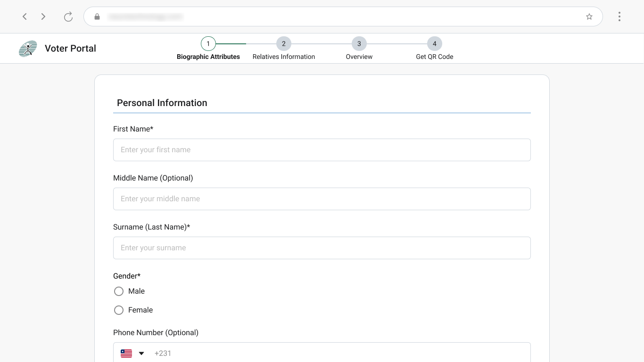
Task: Focus the First Name input field
Action: pyautogui.click(x=322, y=150)
